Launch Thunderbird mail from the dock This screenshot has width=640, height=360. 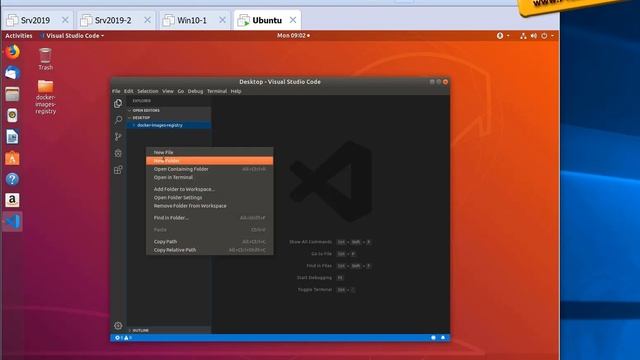(x=12, y=73)
